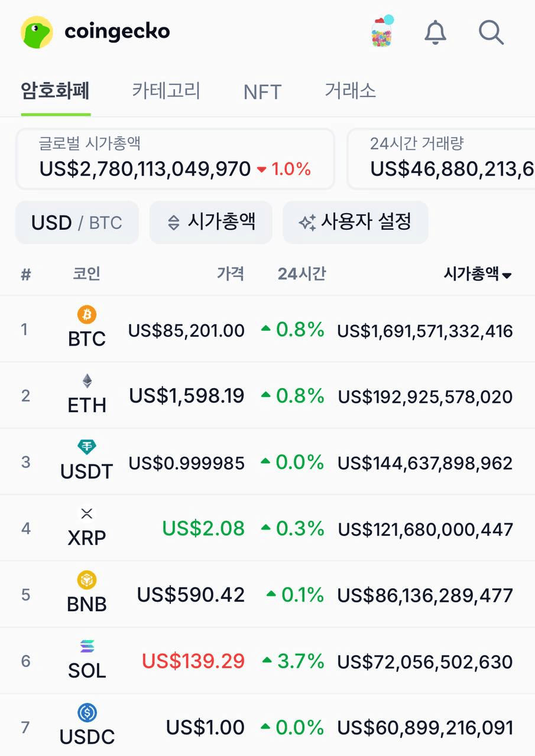The height and width of the screenshot is (756, 535).
Task: Open the 시가총액 sort dropdown button
Action: point(211,223)
